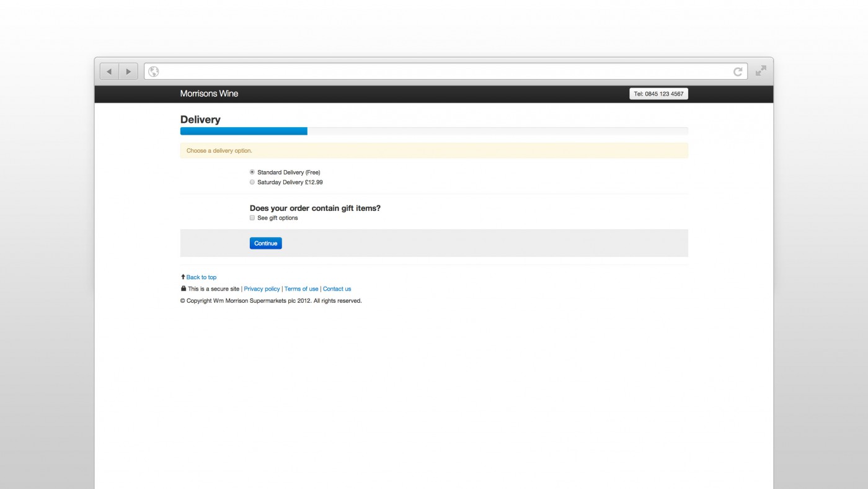Tick the See gift options checkbox
The height and width of the screenshot is (489, 868).
252,218
